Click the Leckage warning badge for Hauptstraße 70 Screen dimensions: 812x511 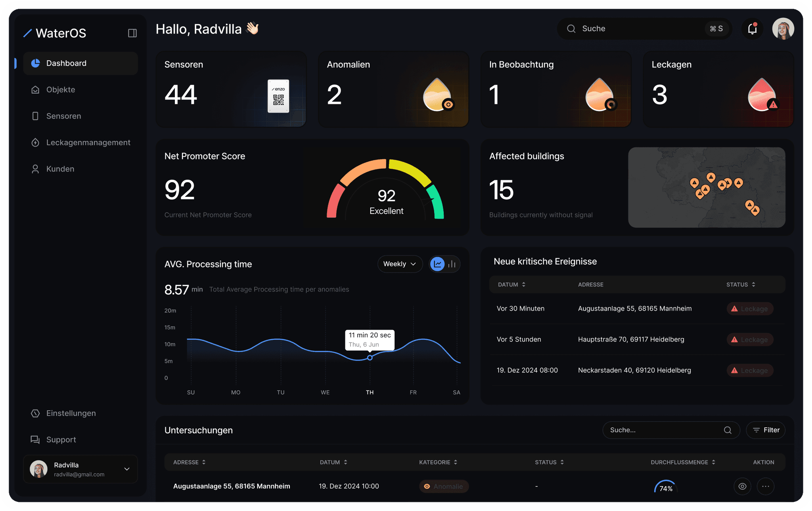pyautogui.click(x=750, y=339)
